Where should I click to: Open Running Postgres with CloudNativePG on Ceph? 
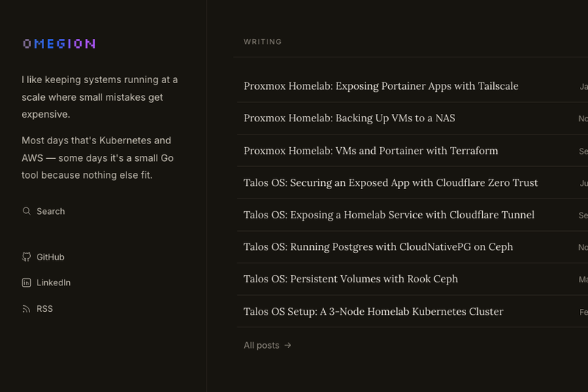378,247
